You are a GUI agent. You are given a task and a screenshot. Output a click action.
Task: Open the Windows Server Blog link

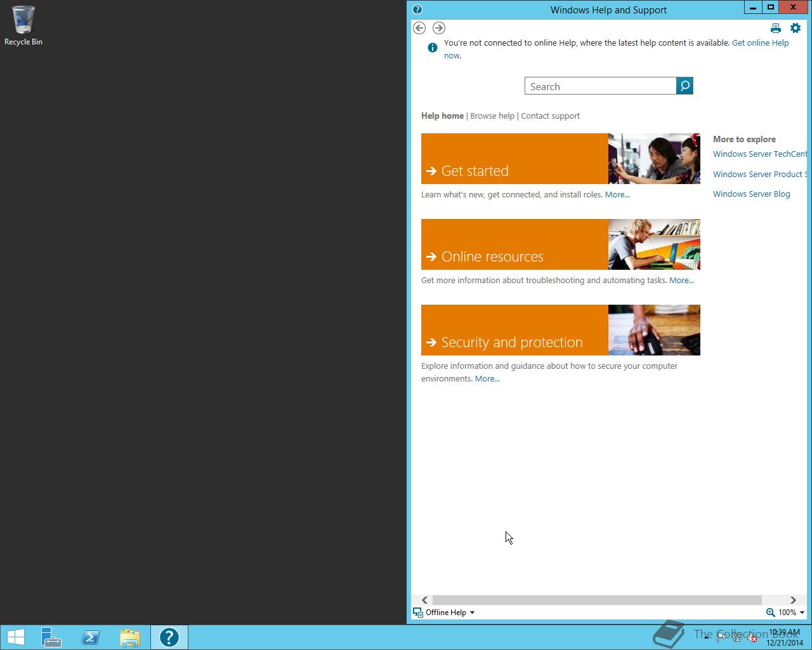(x=751, y=194)
